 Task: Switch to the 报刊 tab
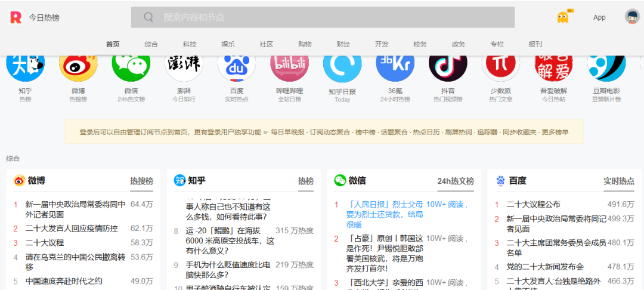(x=535, y=44)
